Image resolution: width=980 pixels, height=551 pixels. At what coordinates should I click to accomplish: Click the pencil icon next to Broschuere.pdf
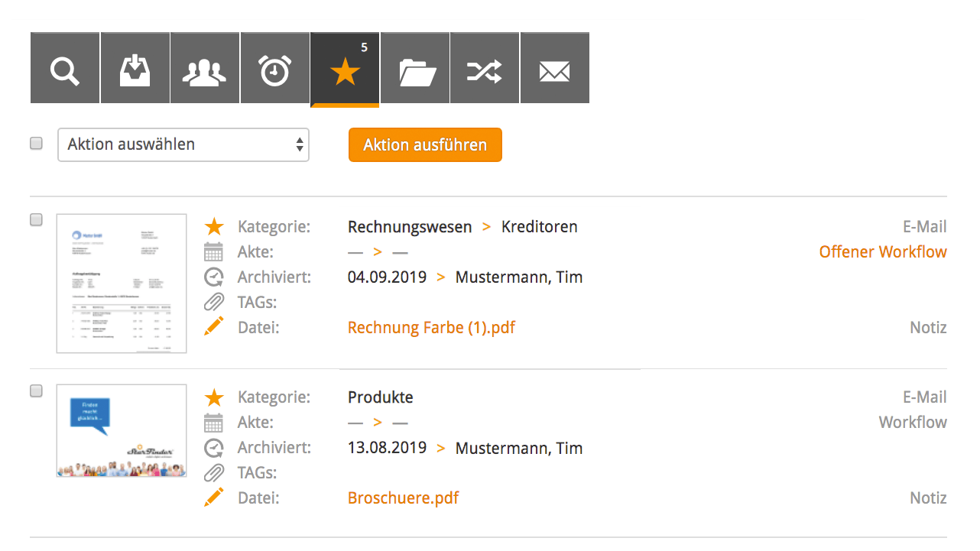pyautogui.click(x=214, y=498)
